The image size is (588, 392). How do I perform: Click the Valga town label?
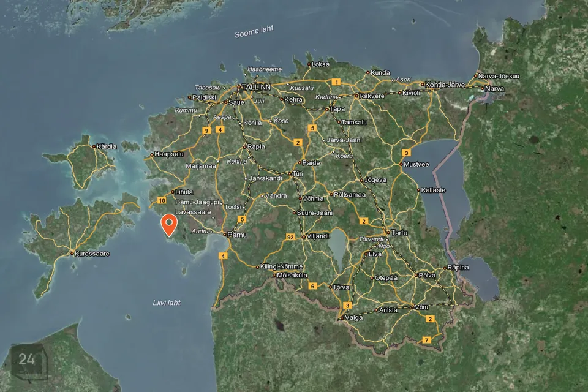tap(354, 317)
